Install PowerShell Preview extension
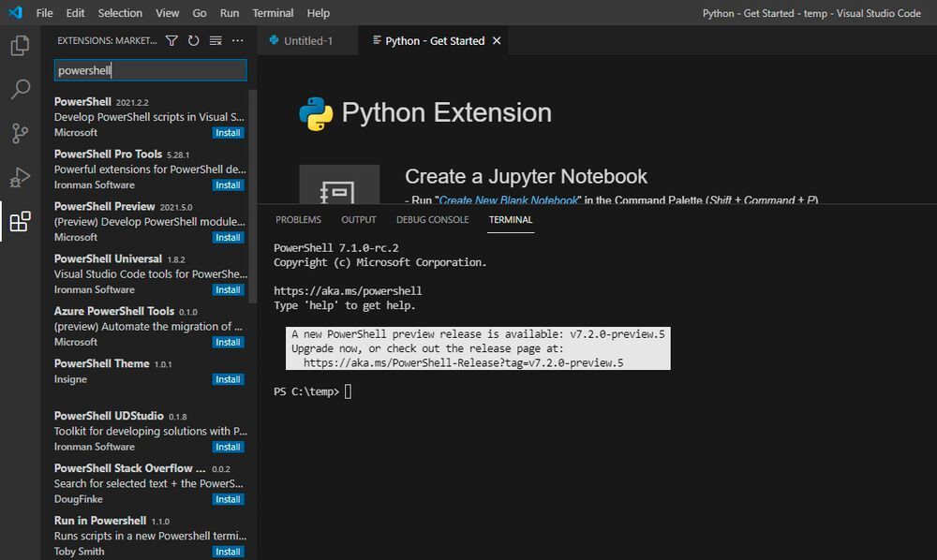Screen dimensions: 937x560 pyautogui.click(x=228, y=238)
